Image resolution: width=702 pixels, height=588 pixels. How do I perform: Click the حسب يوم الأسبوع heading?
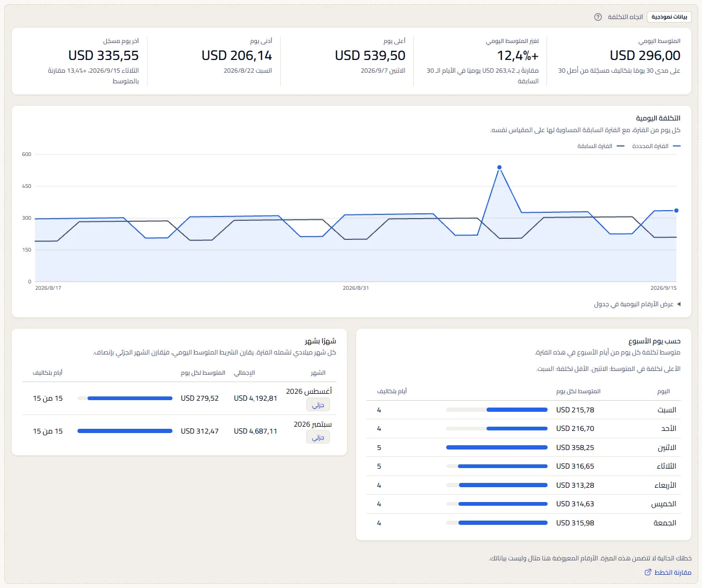pyautogui.click(x=654, y=341)
